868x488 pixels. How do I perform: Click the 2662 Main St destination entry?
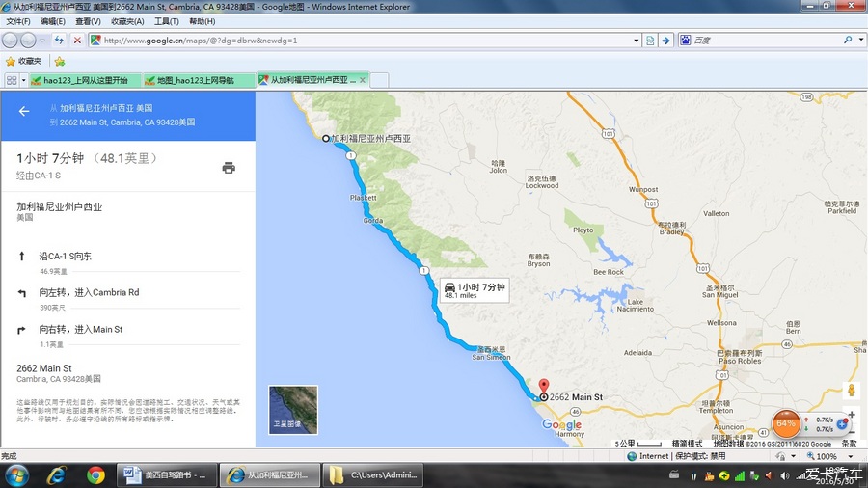point(59,373)
